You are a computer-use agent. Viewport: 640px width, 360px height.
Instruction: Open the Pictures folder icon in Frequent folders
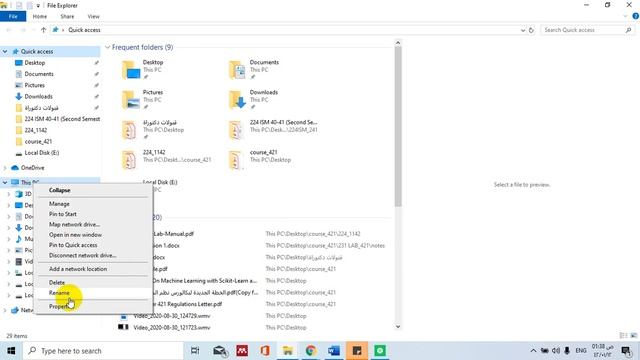131,100
